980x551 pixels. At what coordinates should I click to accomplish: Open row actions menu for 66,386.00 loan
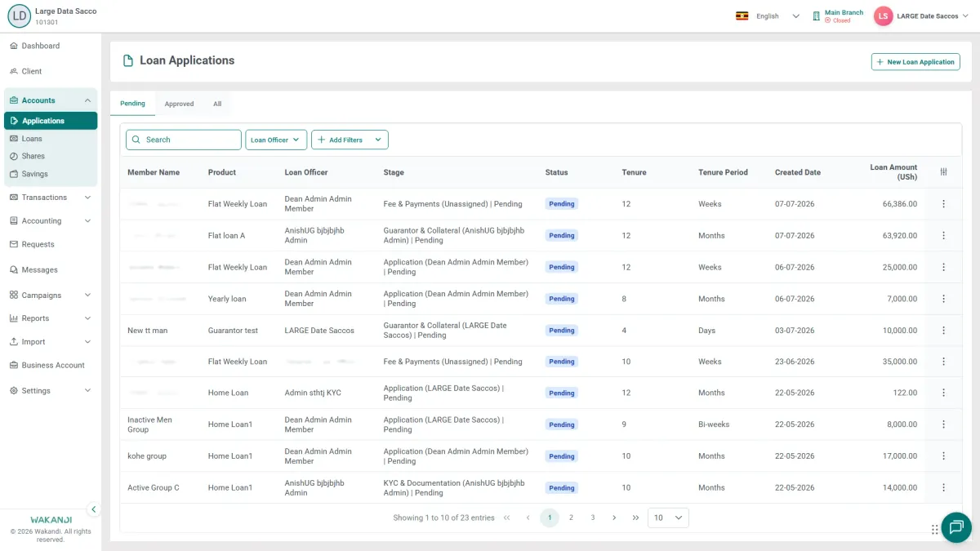pyautogui.click(x=943, y=204)
